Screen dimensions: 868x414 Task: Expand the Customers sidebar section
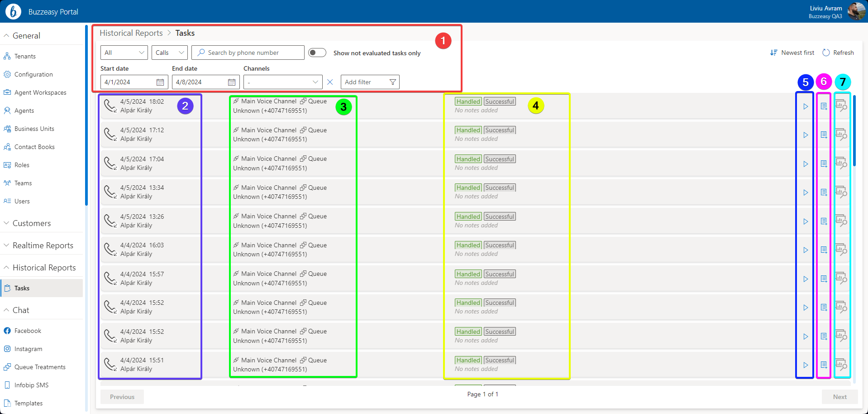click(32, 223)
